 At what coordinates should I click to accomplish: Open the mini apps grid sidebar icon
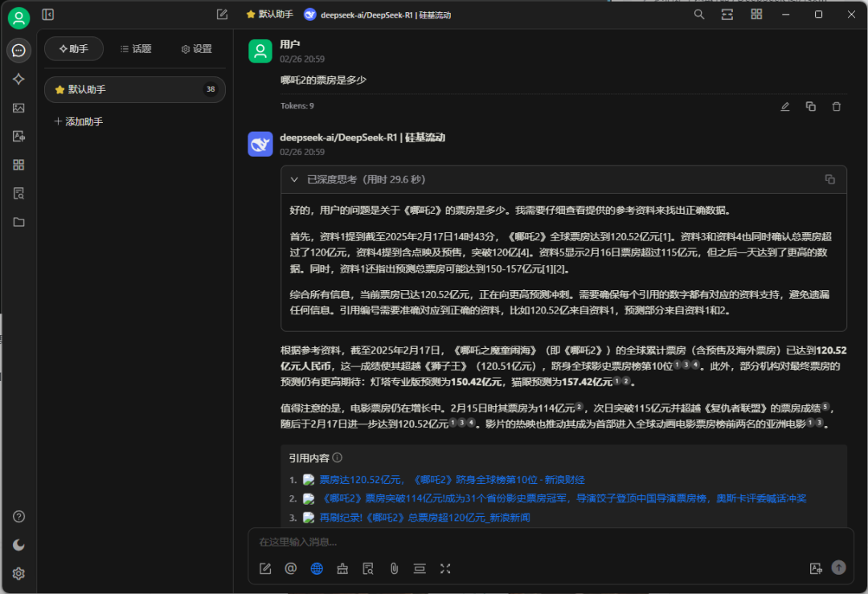pyautogui.click(x=18, y=165)
